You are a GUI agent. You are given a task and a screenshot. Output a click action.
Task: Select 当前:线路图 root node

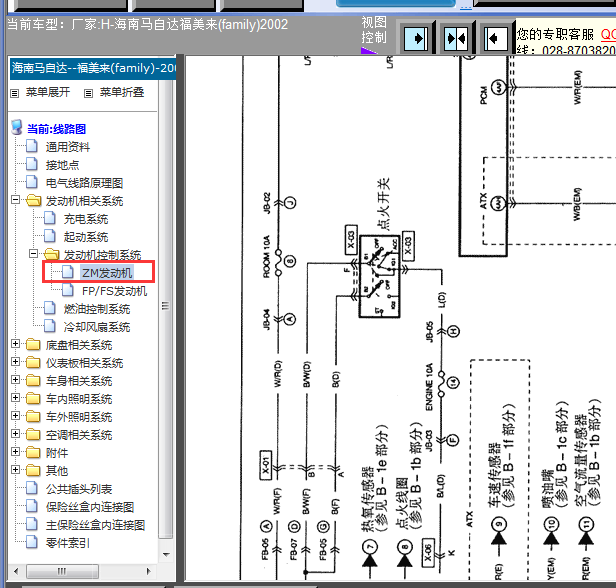point(56,129)
